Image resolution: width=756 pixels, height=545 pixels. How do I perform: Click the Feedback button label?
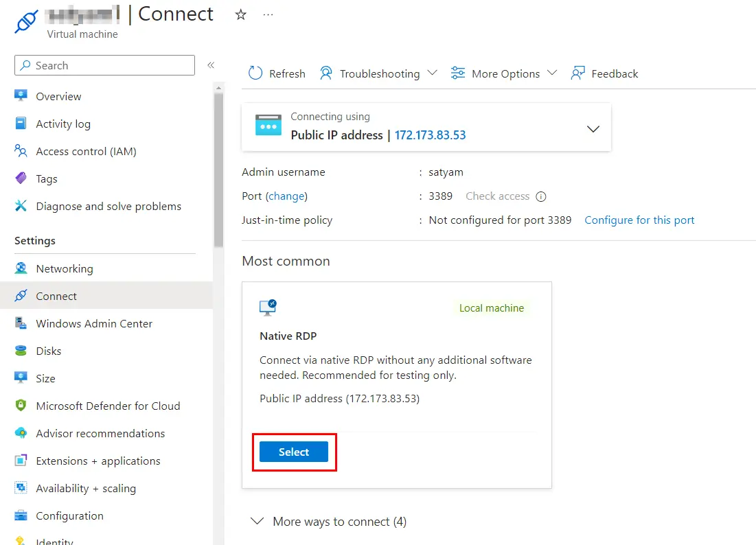coord(615,73)
